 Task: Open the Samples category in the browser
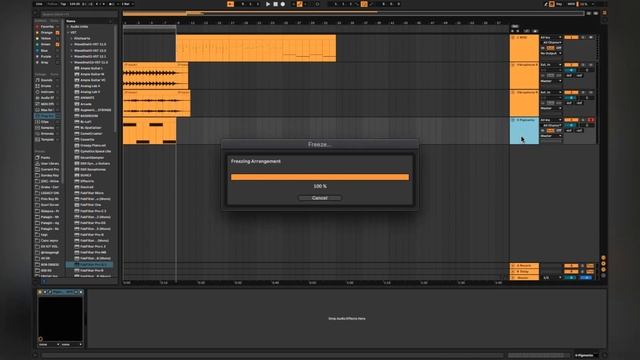46,128
